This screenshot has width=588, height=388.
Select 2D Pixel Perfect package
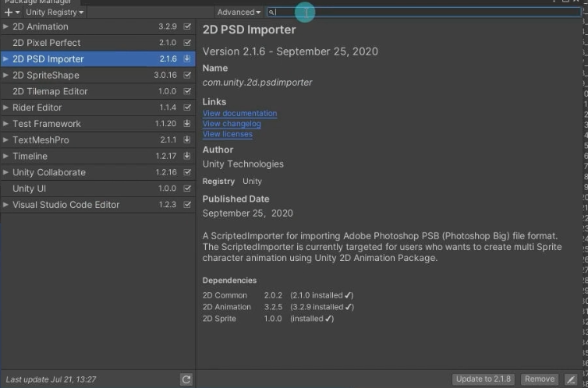pos(98,43)
